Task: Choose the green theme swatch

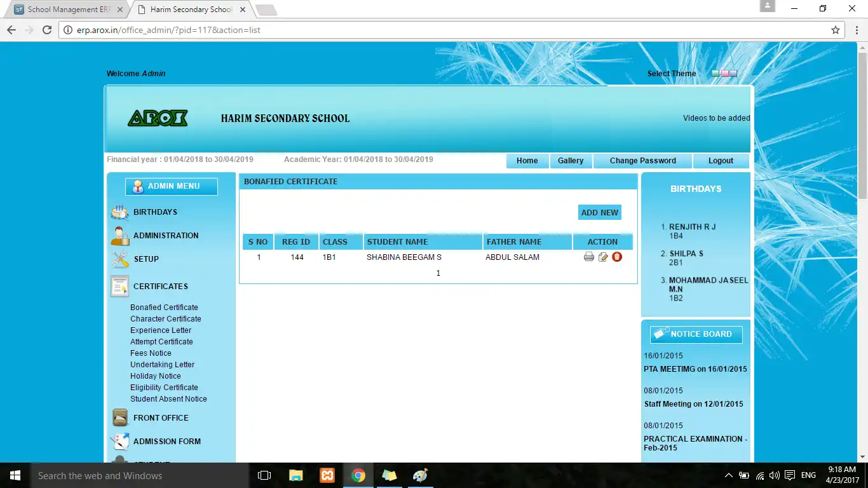Action: [715, 74]
